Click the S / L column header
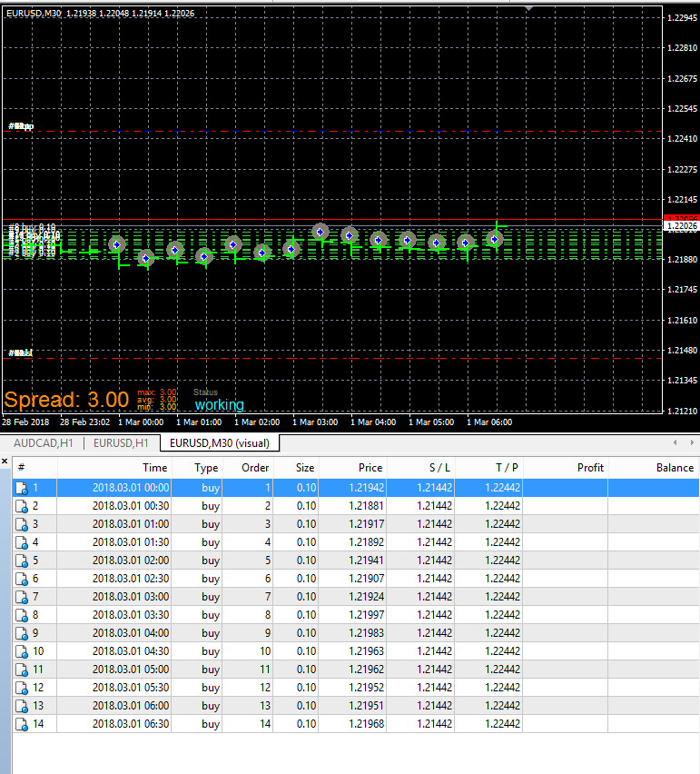The height and width of the screenshot is (774, 700). click(x=420, y=468)
